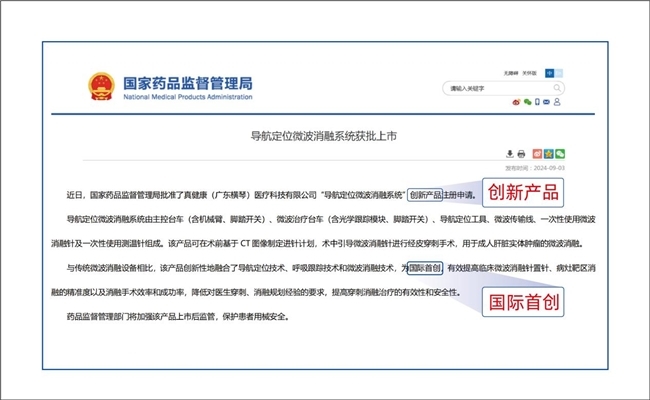
Task: Click the download article icon
Action: click(x=510, y=154)
